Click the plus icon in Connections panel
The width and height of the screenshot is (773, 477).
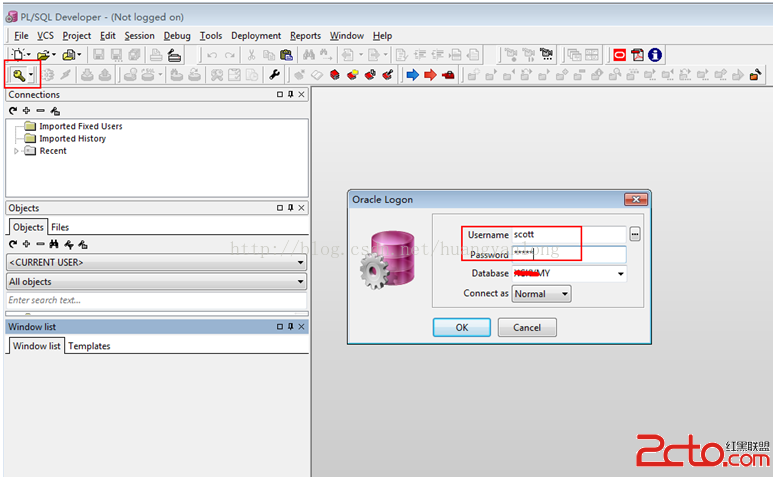(26, 111)
